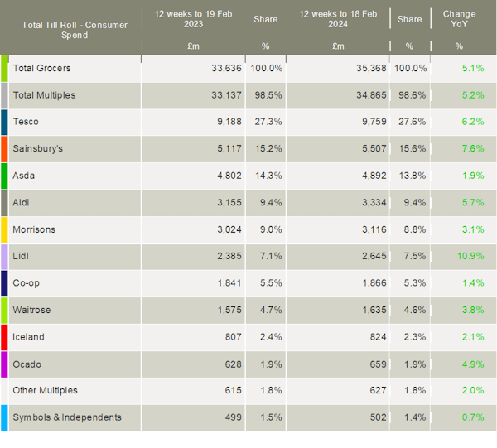The image size is (497, 448).
Task: Select the Total Grocers row label
Action: point(42,68)
